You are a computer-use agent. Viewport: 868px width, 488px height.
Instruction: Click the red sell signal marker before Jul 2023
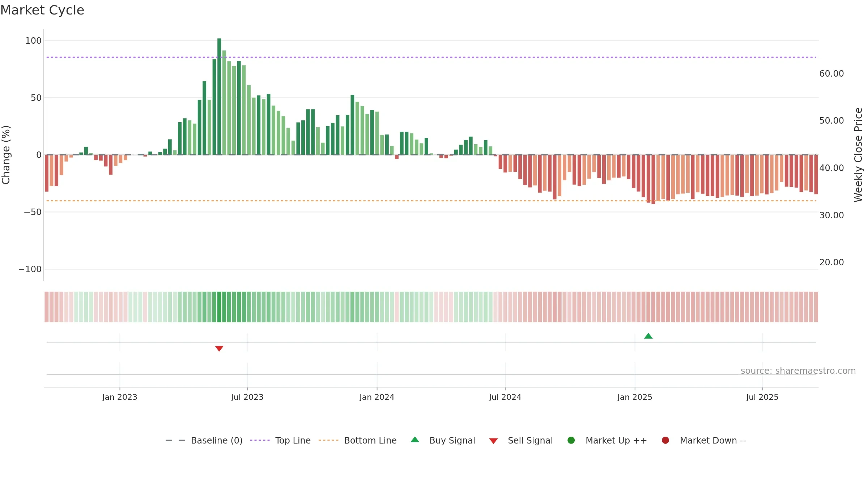pos(219,348)
